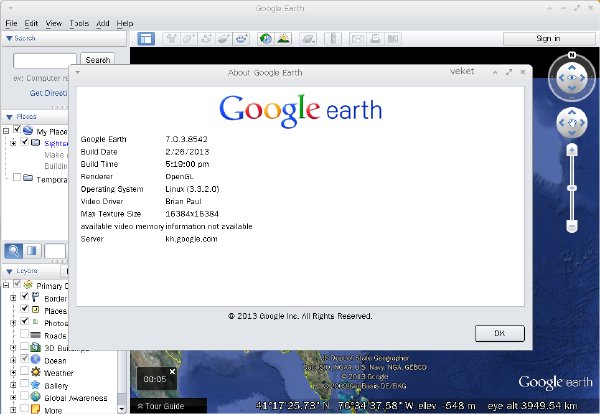Click the View in Google Maps toolbar icon
Screen dimensions: 600x414
pos(393,39)
